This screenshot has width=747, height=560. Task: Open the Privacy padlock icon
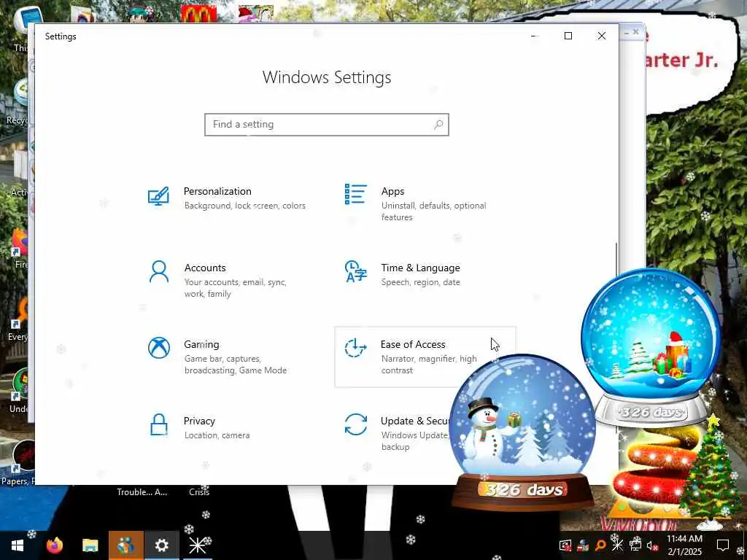pyautogui.click(x=158, y=424)
